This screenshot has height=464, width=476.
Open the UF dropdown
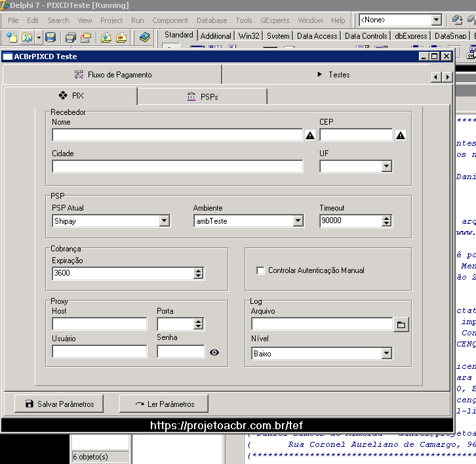386,167
